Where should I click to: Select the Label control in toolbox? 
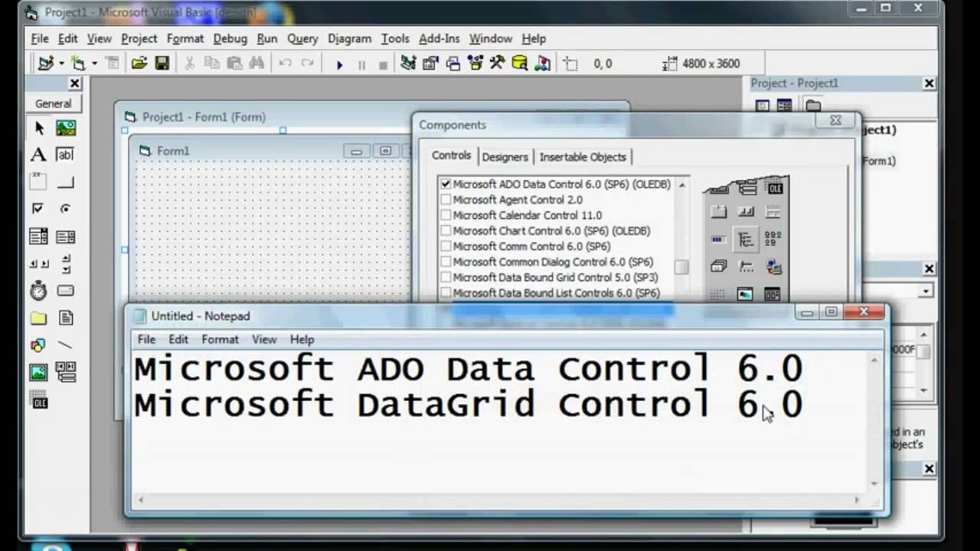click(38, 155)
